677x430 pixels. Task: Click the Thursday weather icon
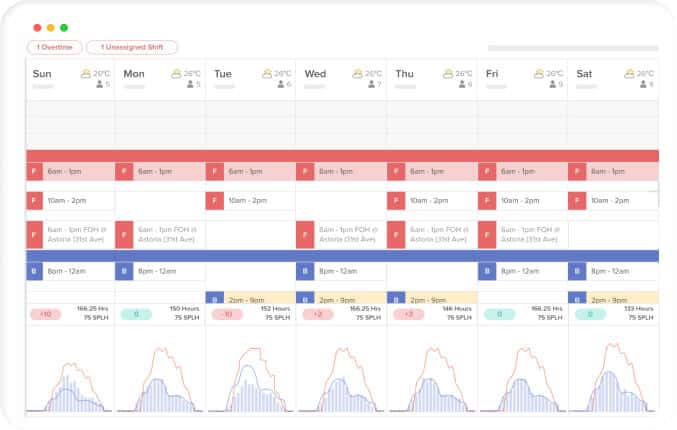[x=448, y=74]
